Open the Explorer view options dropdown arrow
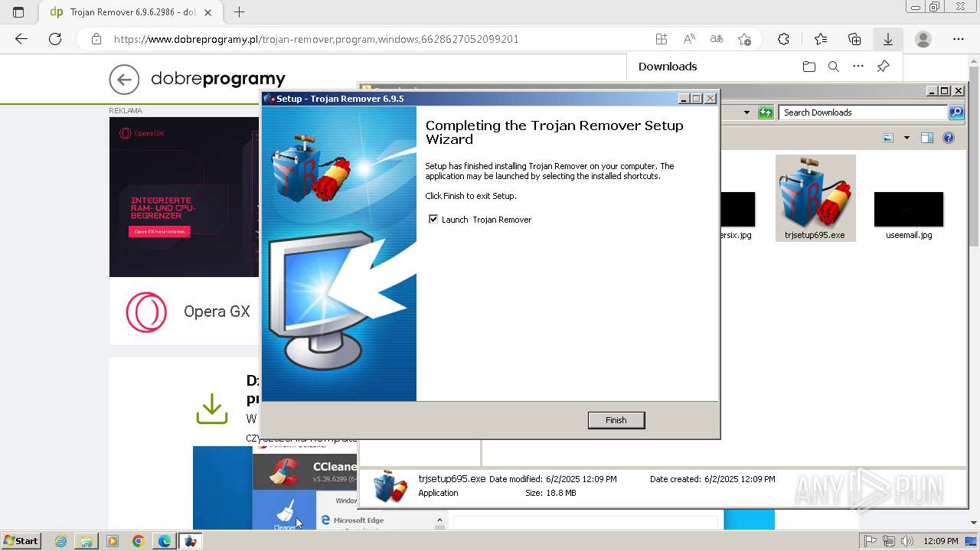The image size is (980, 551). pos(906,139)
